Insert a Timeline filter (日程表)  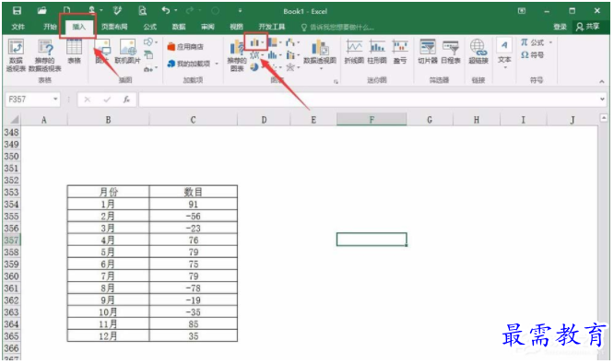pos(451,52)
